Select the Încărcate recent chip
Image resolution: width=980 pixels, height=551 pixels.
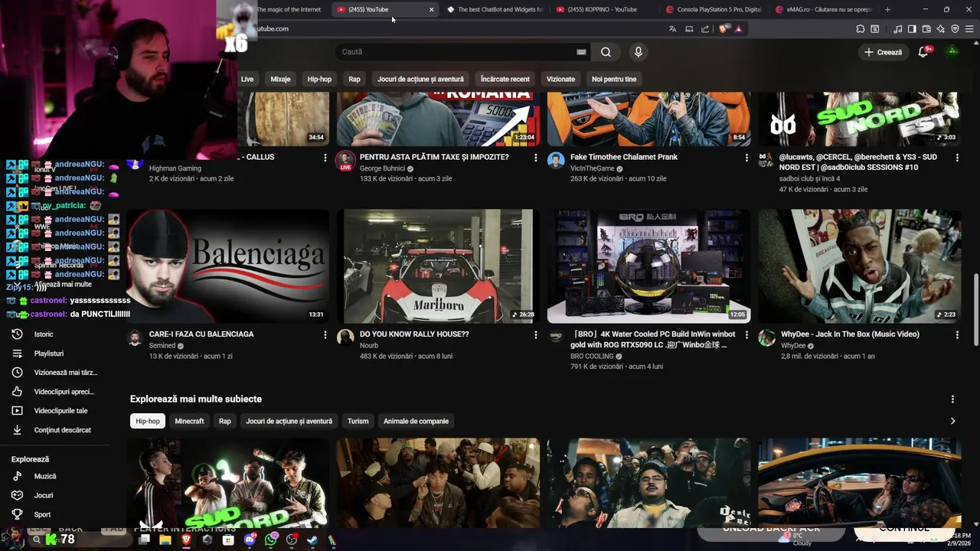tap(505, 79)
